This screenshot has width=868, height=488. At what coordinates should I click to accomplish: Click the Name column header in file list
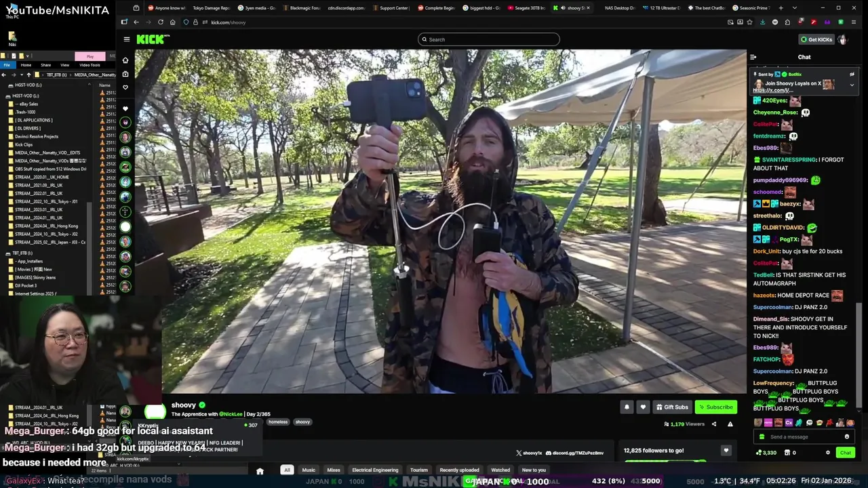click(x=104, y=85)
